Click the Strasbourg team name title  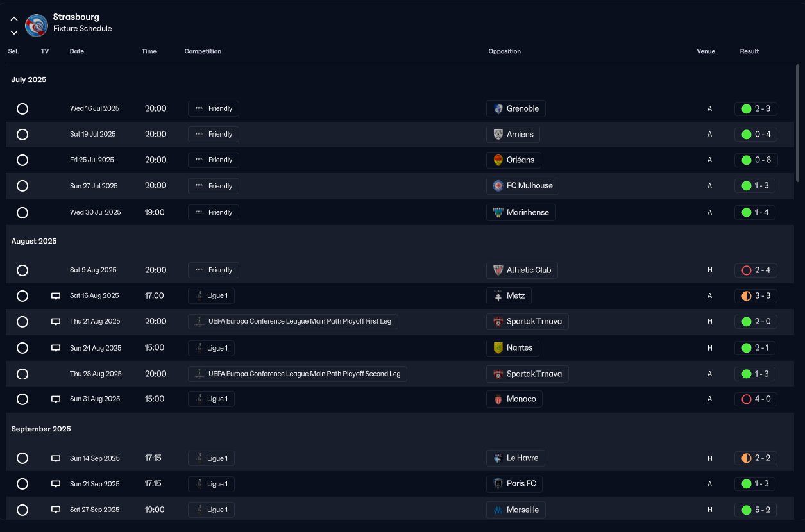point(76,17)
